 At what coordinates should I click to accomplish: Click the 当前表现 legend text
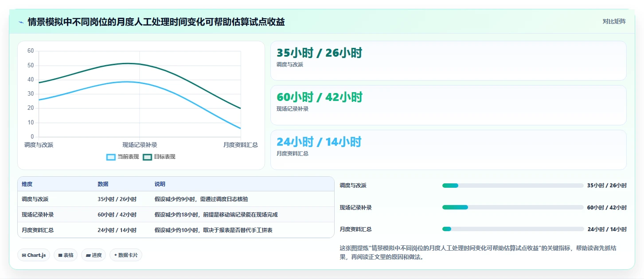(128, 157)
